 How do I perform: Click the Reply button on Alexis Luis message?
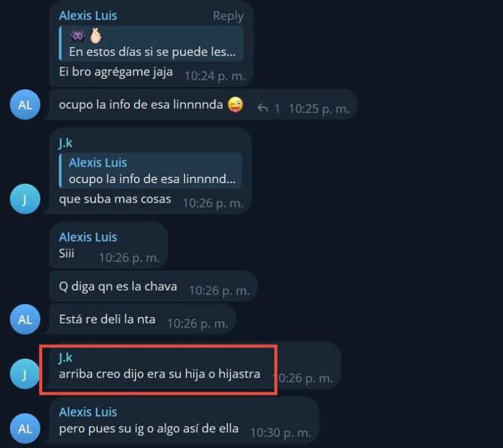[228, 16]
